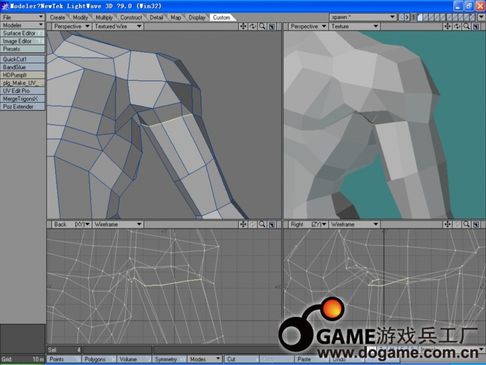
Task: Switch to Points selection mode
Action: click(x=64, y=359)
